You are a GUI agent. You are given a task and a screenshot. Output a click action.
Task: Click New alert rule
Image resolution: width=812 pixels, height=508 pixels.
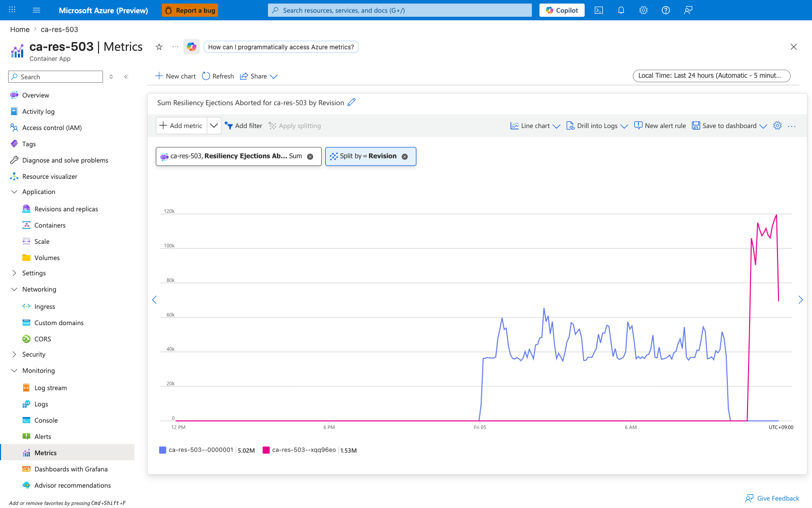click(660, 126)
